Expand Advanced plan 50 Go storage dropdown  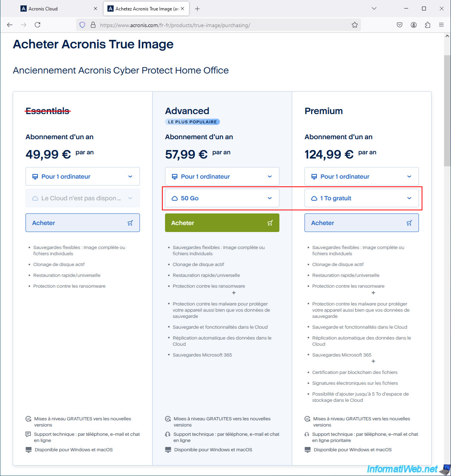222,198
